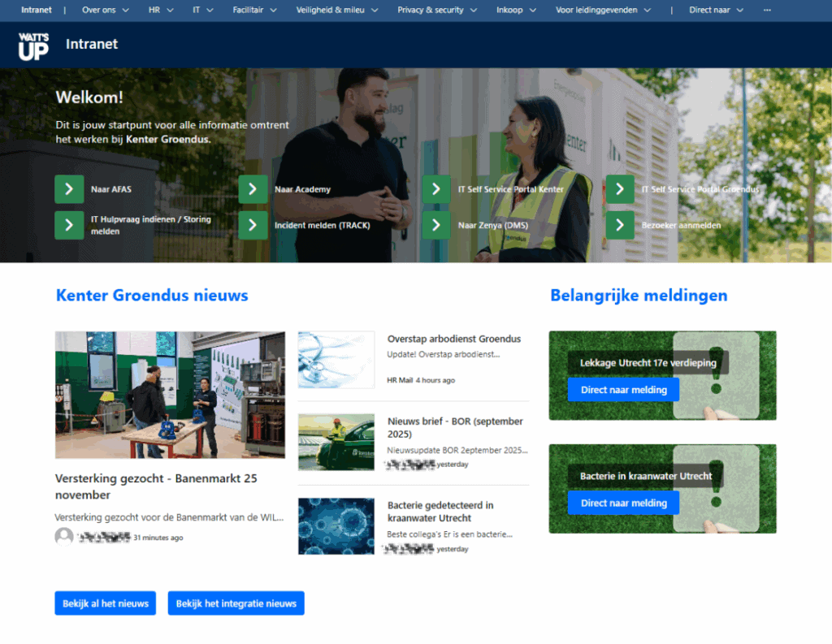This screenshot has width=832, height=644.
Task: Expand Voor leidinggevenden menu
Action: 603,10
